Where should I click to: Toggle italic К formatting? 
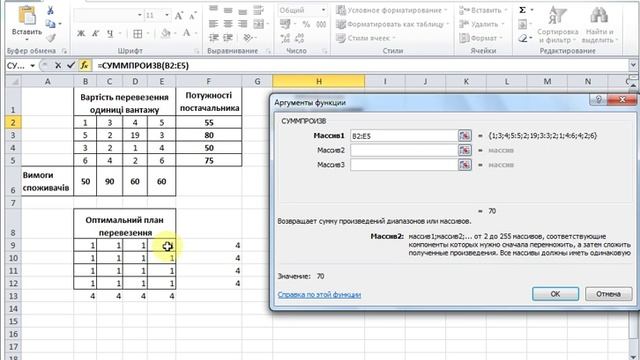(x=96, y=33)
